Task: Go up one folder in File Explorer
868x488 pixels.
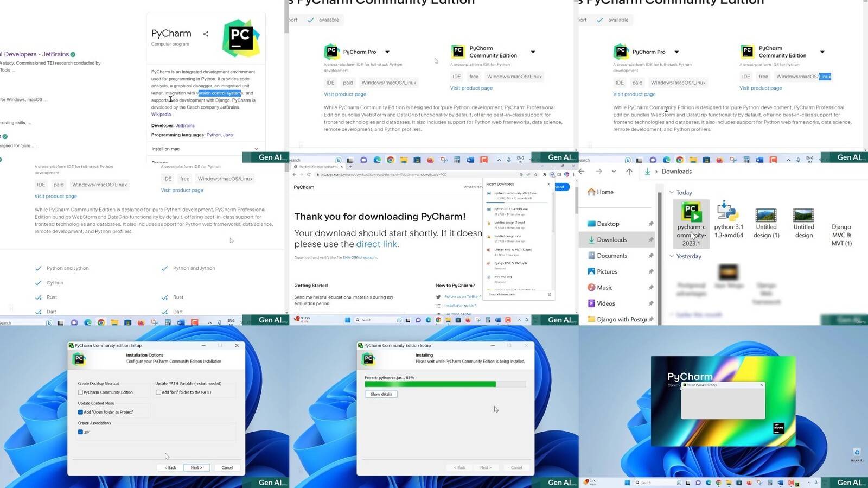Action: [629, 172]
